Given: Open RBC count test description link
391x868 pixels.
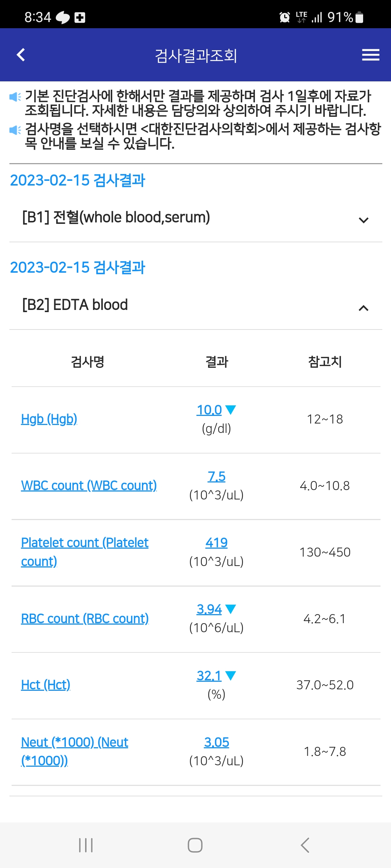Looking at the screenshot, I should click(85, 618).
